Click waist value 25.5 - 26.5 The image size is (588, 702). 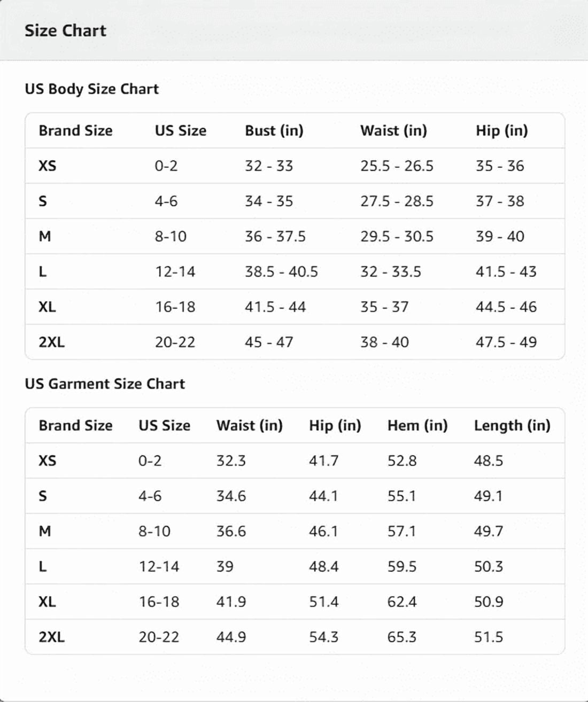coord(397,166)
